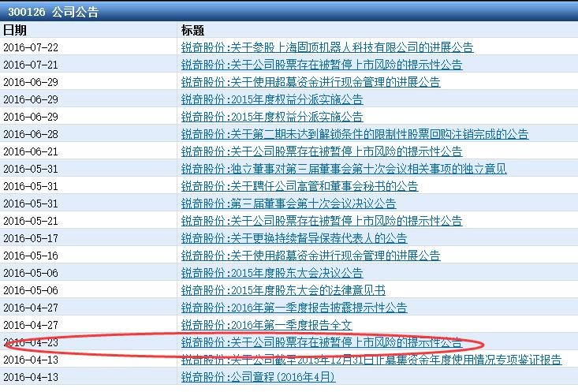Image resolution: width=578 pixels, height=392 pixels.
Task: Open 2016-05-16 超募资金现金管理 progress announcement
Action: tap(311, 256)
